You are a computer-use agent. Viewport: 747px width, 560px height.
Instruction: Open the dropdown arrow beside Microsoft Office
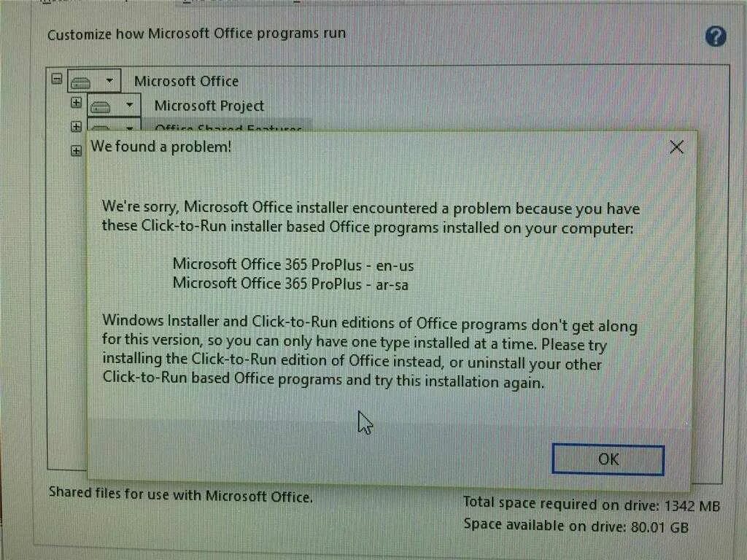coord(109,80)
